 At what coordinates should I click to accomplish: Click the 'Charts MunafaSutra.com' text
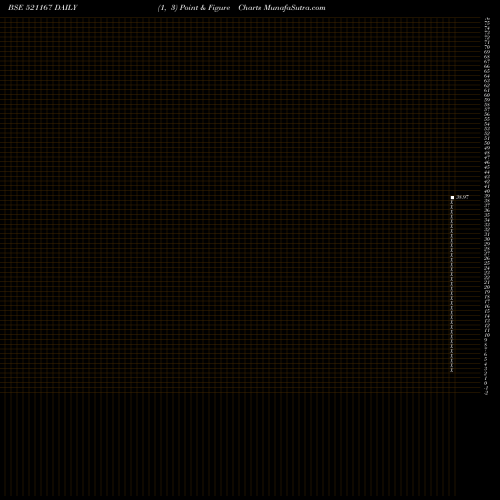click(282, 8)
